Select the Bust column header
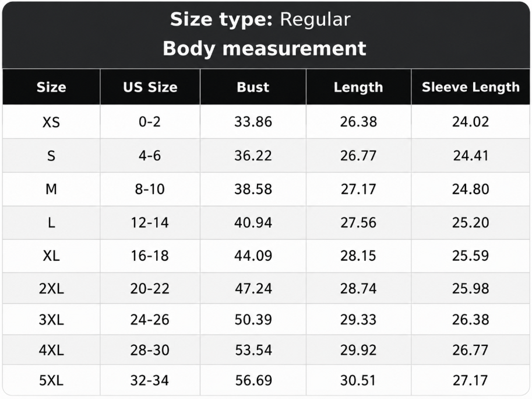This screenshot has height=399, width=532. [253, 87]
